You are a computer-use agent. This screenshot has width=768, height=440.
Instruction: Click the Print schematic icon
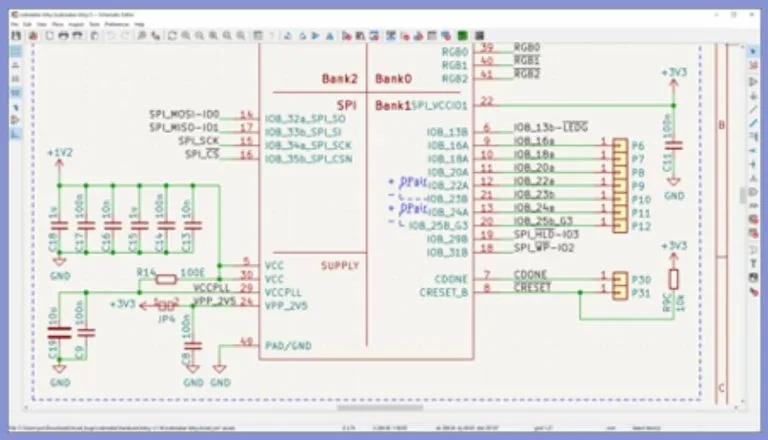(x=64, y=36)
